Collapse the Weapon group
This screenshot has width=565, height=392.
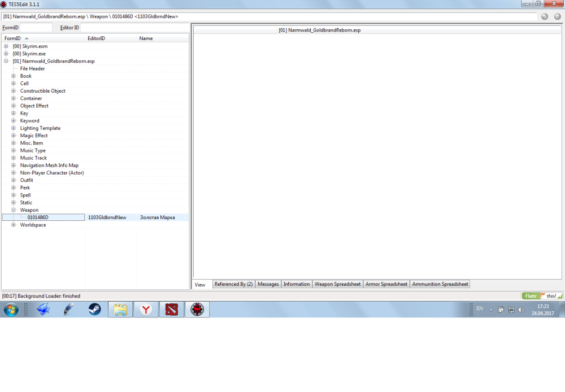[14, 210]
